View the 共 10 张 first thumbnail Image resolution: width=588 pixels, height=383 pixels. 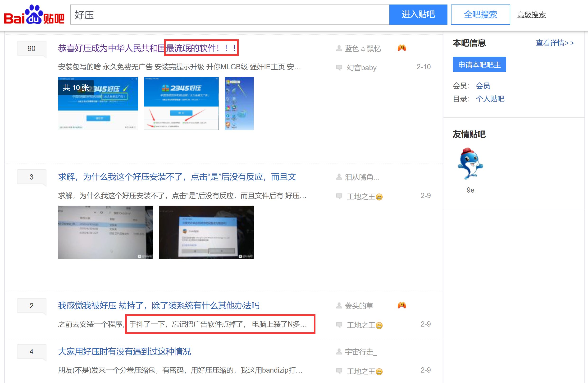pyautogui.click(x=98, y=103)
